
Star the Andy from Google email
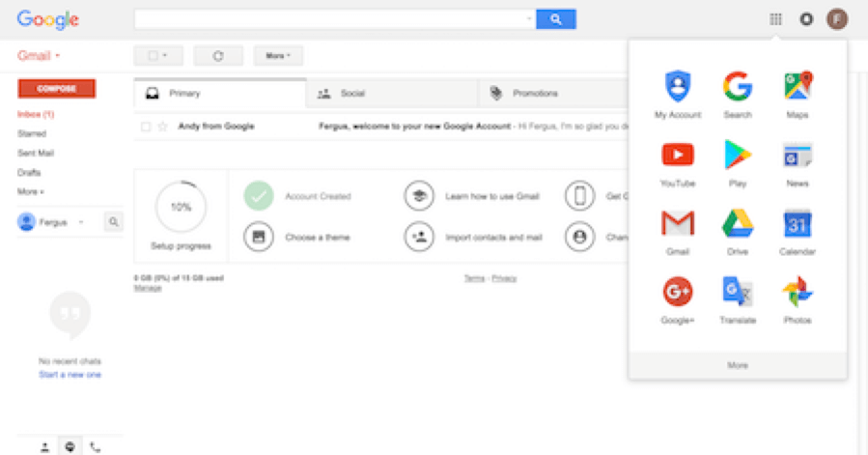162,127
